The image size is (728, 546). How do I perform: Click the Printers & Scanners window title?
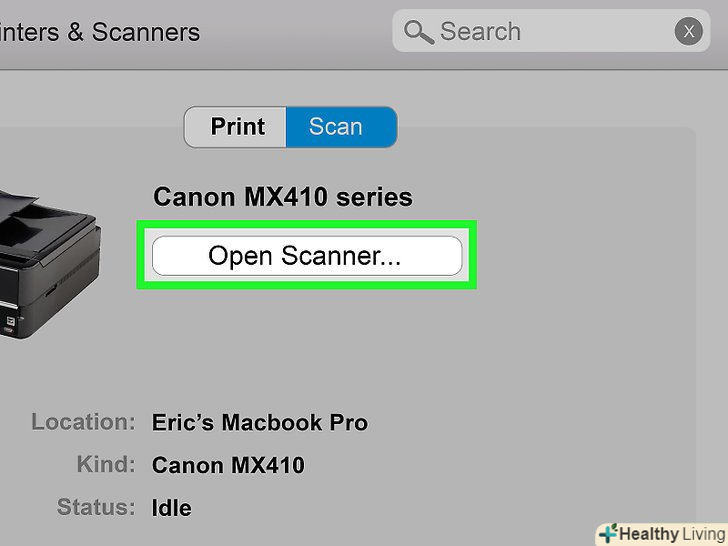[x=100, y=32]
